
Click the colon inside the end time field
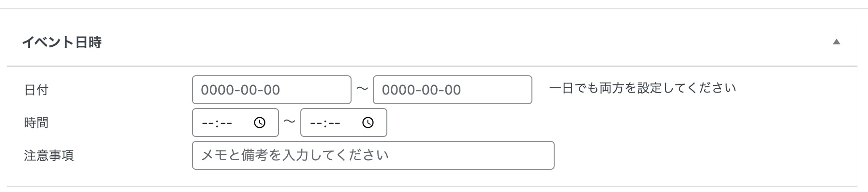coord(325,123)
